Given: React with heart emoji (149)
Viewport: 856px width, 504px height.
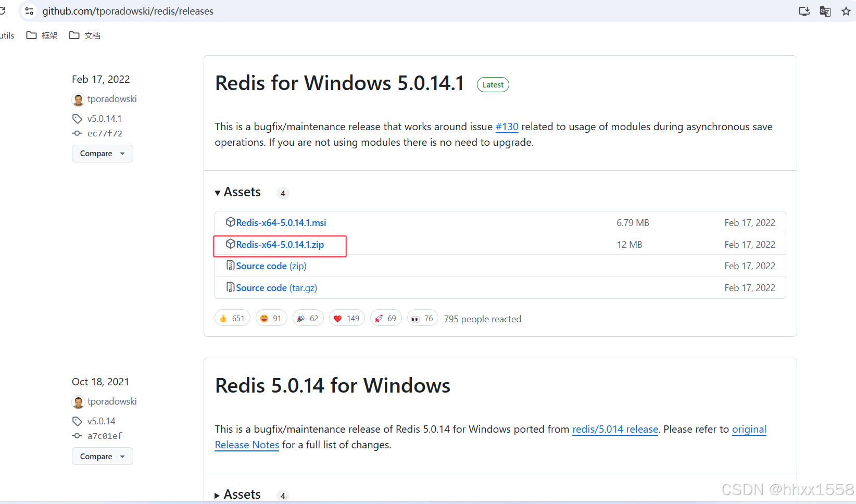Looking at the screenshot, I should click(x=347, y=318).
